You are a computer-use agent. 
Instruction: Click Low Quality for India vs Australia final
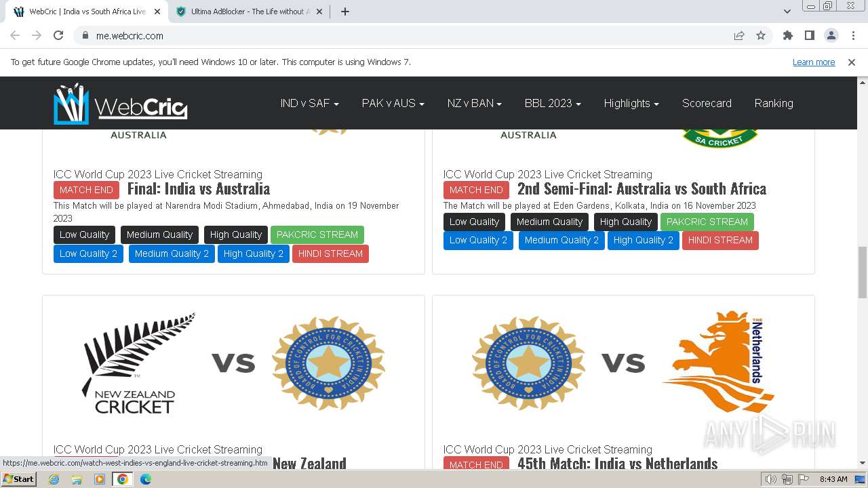(x=84, y=235)
